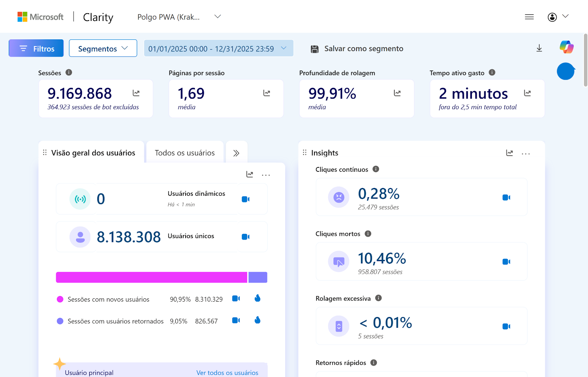Viewport: 588px width, 377px height.
Task: Click the download dashboard icon
Action: 539,48
